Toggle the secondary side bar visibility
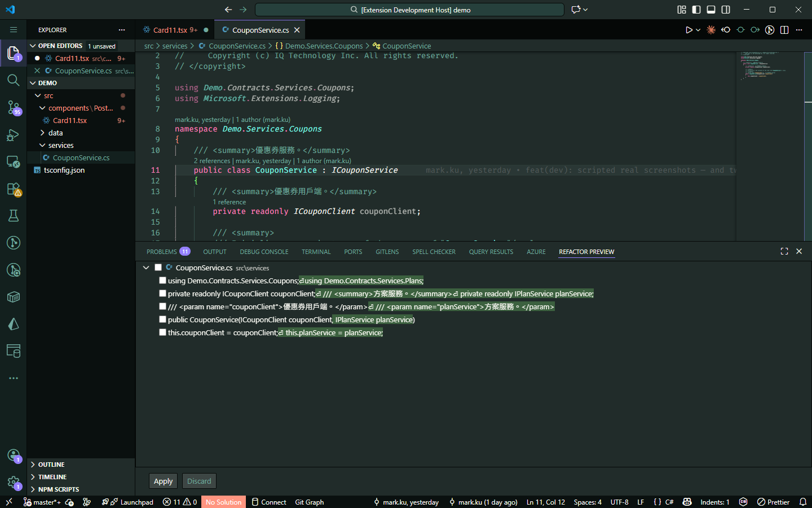Screen dimensions: 812x508 click(726, 10)
